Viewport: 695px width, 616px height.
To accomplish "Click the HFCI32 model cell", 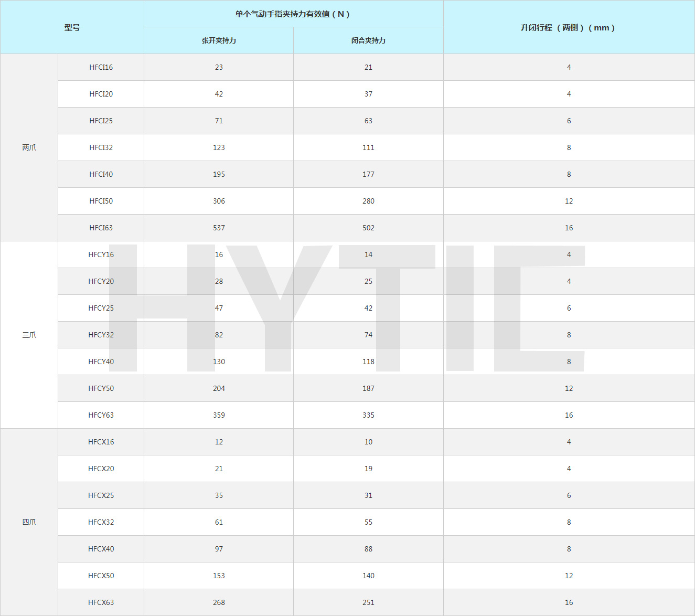I will [101, 147].
